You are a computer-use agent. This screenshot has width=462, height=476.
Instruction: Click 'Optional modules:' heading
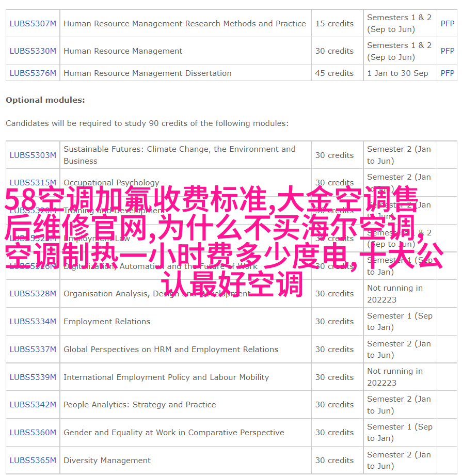click(45, 100)
